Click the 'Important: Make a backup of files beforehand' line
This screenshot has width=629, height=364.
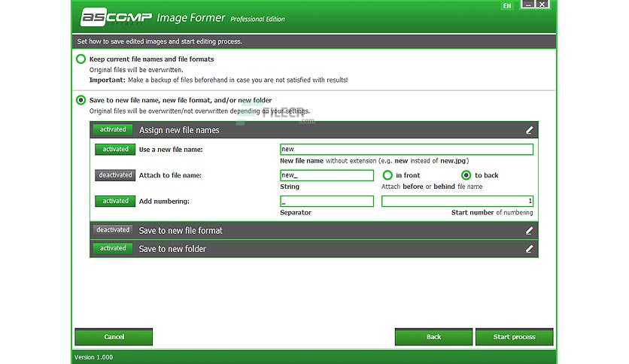pos(218,80)
